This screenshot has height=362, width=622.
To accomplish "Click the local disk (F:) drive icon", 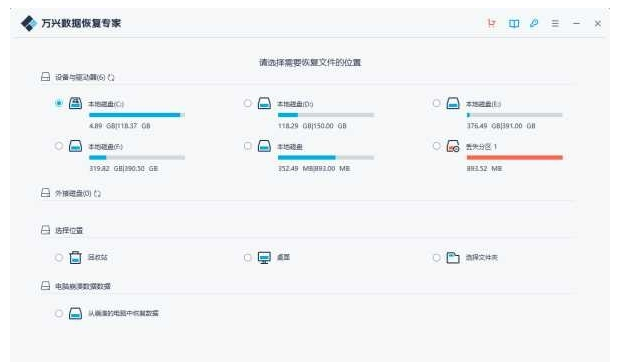I will tap(75, 146).
